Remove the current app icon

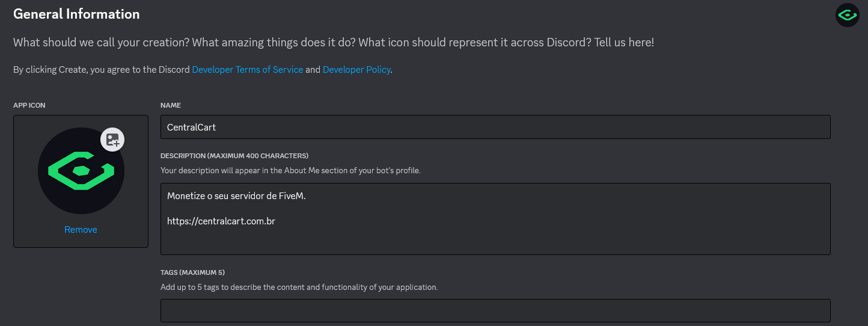coord(81,230)
